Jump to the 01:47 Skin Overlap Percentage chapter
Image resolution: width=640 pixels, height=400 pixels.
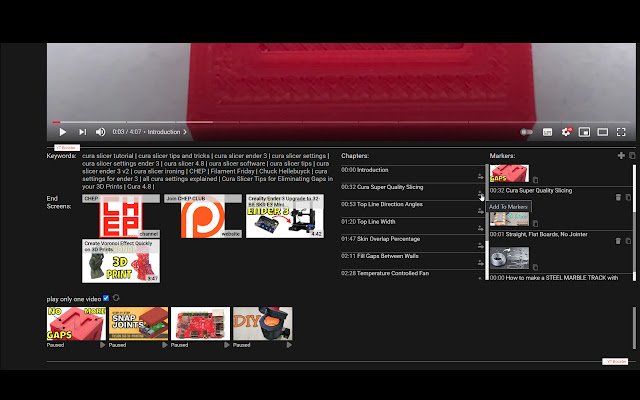click(380, 239)
